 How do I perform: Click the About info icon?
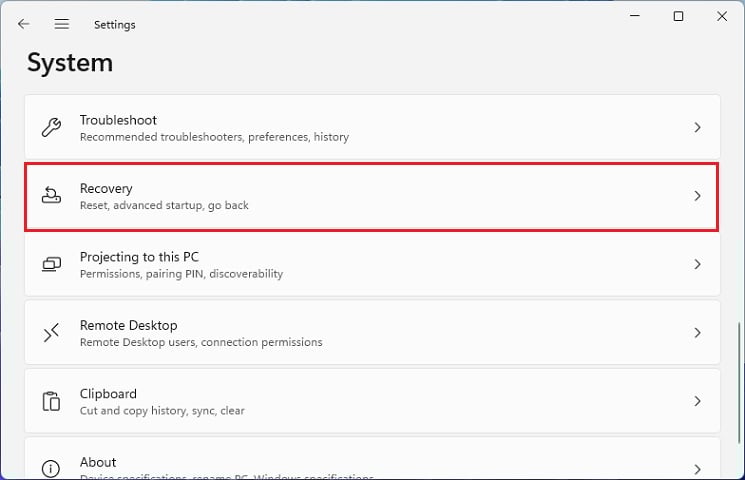(x=51, y=467)
